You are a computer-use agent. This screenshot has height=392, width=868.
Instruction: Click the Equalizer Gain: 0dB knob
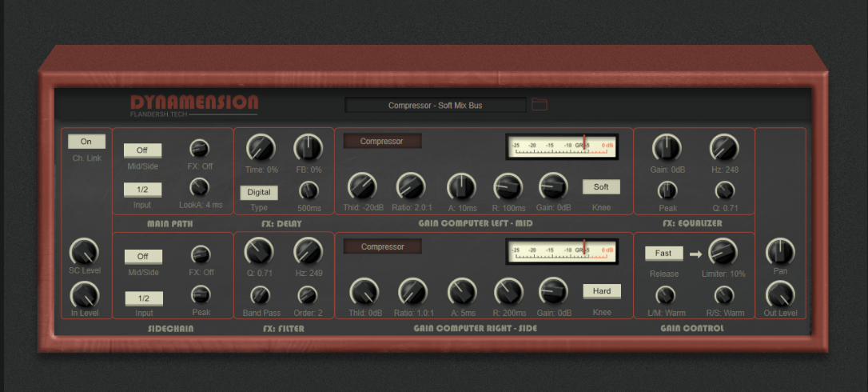tap(667, 148)
